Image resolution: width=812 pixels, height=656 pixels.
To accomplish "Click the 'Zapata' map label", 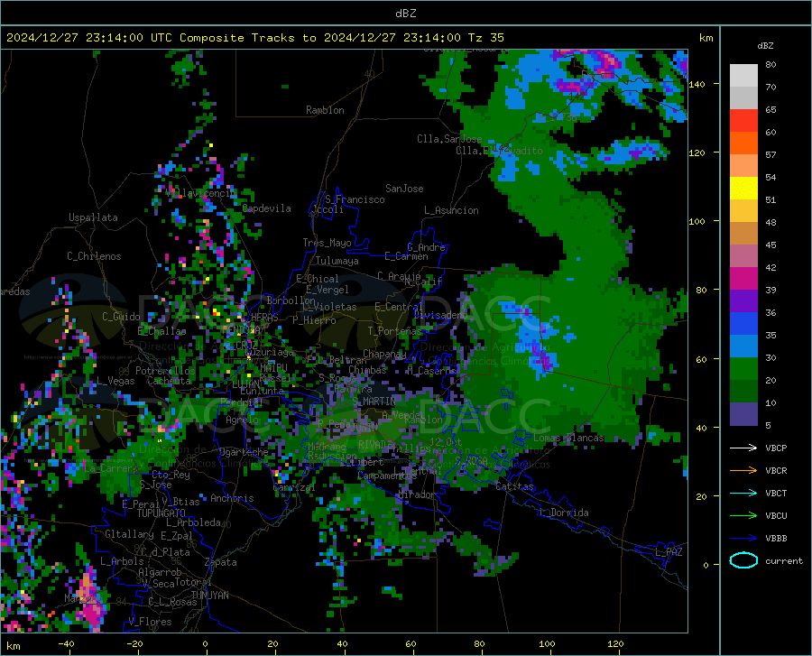I will [x=221, y=562].
